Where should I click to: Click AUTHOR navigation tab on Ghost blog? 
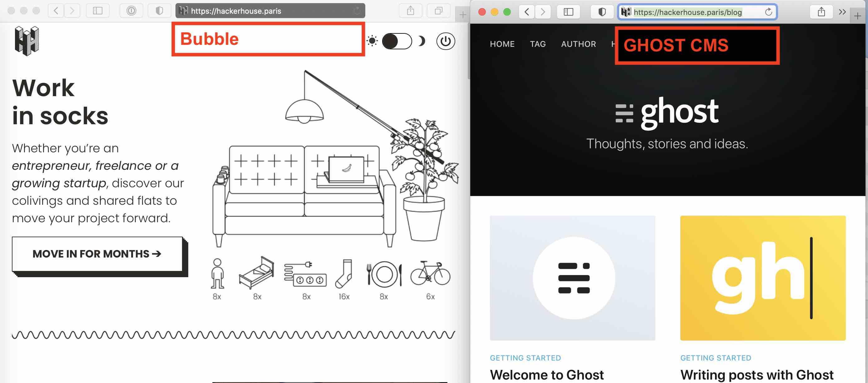click(579, 44)
